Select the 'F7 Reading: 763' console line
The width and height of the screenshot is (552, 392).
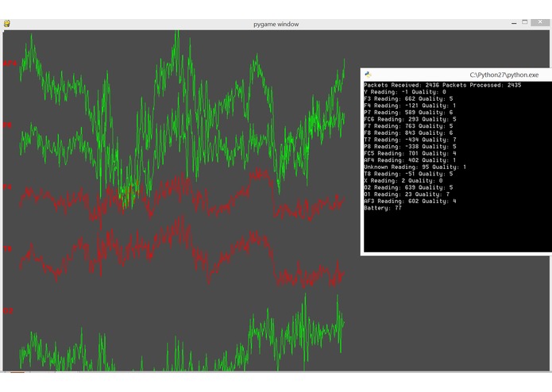(408, 126)
